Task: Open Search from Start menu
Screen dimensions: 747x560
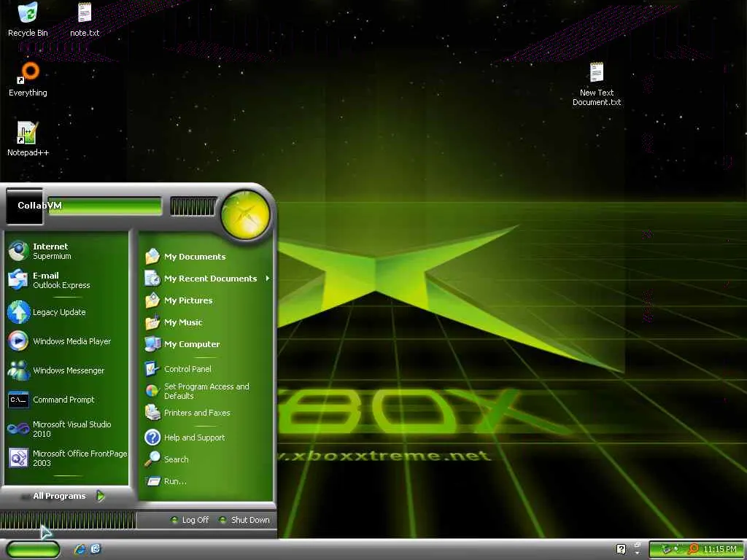Action: coord(206,459)
